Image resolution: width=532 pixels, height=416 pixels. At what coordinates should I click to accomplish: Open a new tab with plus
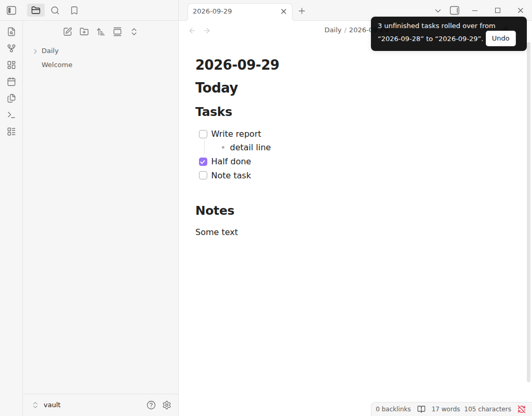(x=302, y=11)
